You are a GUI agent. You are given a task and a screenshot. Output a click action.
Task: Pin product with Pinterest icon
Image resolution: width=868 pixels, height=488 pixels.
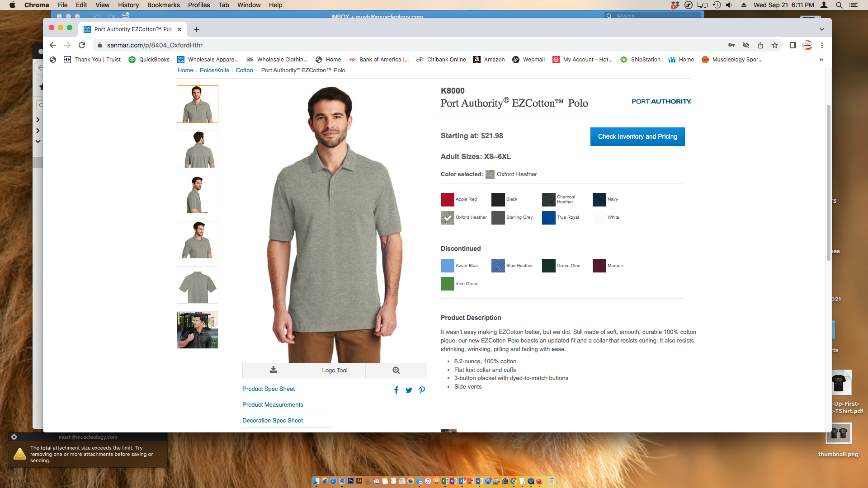click(422, 390)
